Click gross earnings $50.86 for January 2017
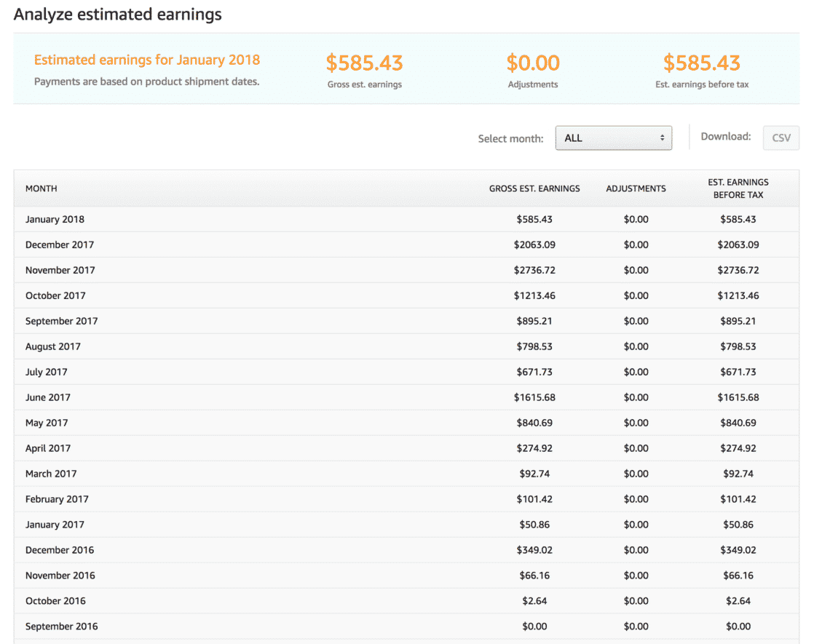 (534, 524)
